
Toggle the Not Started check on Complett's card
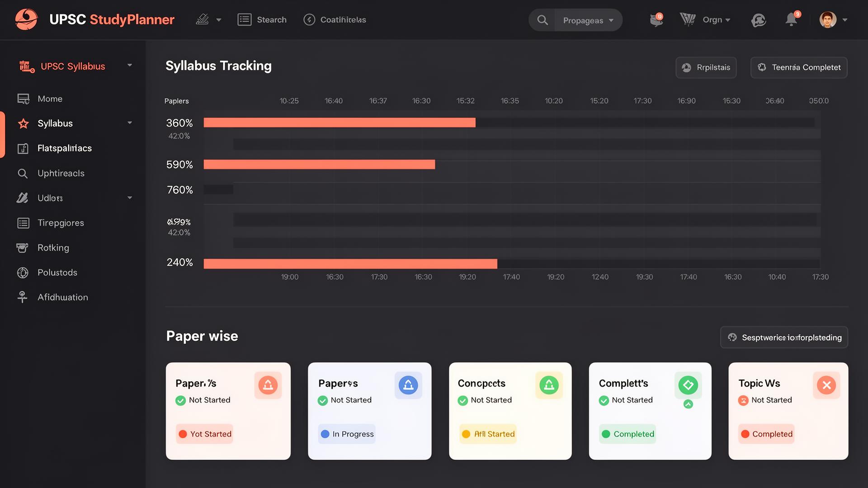click(x=604, y=400)
